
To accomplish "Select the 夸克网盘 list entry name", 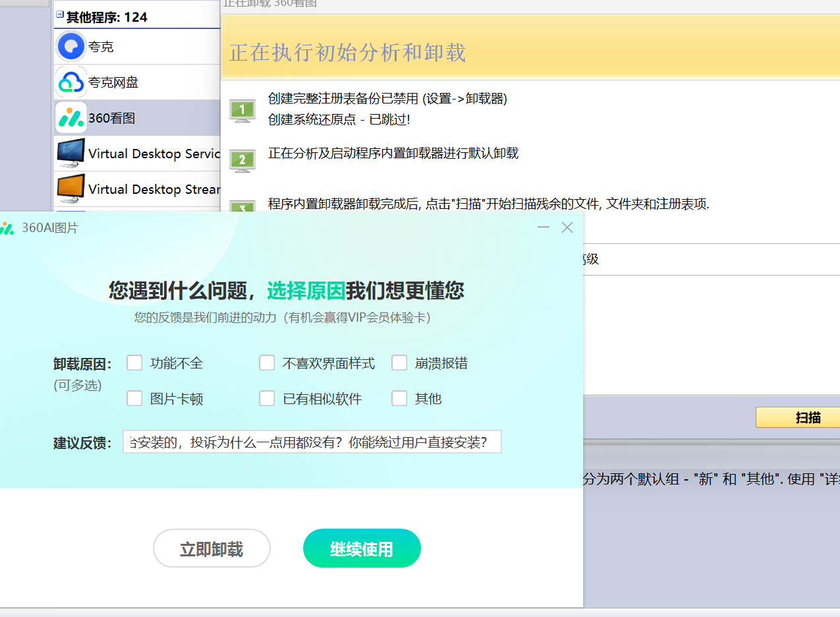I will pyautogui.click(x=113, y=83).
